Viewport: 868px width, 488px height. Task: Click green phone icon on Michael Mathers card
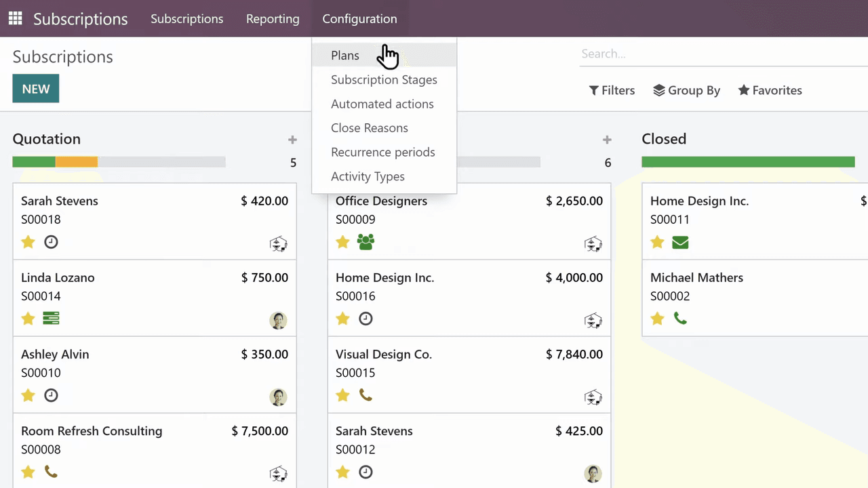[680, 318]
